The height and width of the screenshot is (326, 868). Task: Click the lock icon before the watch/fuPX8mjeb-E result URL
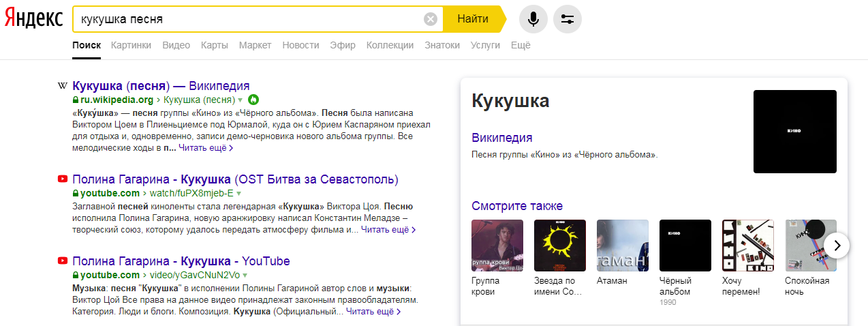76,193
